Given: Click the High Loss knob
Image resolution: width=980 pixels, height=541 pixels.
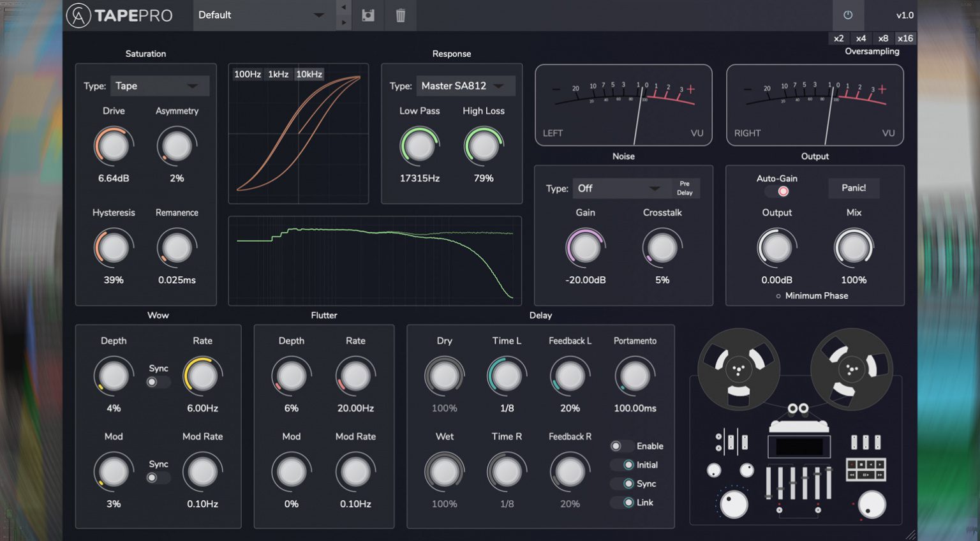Looking at the screenshot, I should pyautogui.click(x=484, y=146).
